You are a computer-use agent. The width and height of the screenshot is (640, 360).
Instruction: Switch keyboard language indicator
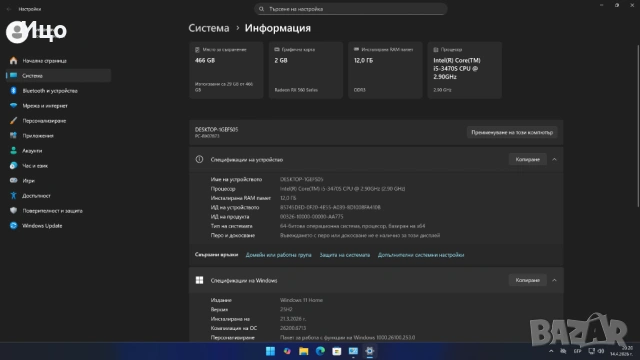[x=577, y=351]
